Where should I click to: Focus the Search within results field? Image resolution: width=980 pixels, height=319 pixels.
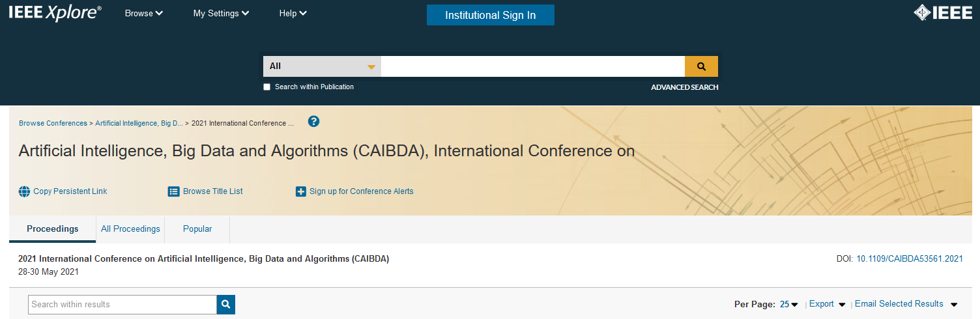point(122,305)
